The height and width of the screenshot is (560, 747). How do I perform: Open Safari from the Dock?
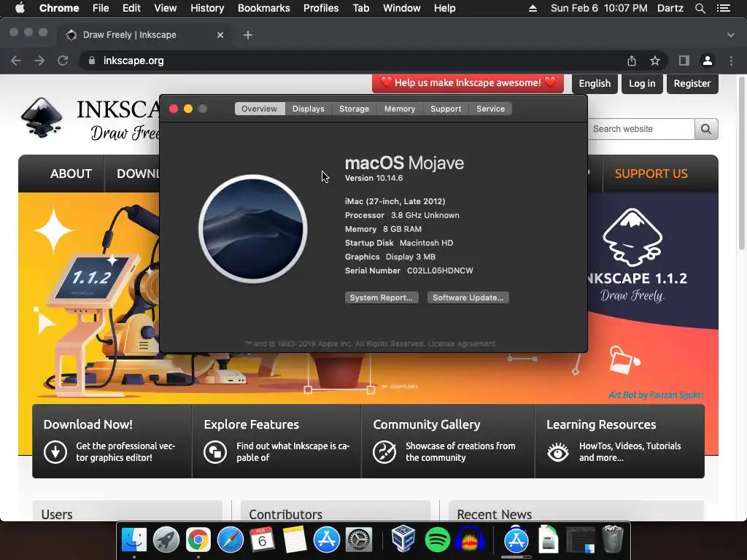click(230, 540)
